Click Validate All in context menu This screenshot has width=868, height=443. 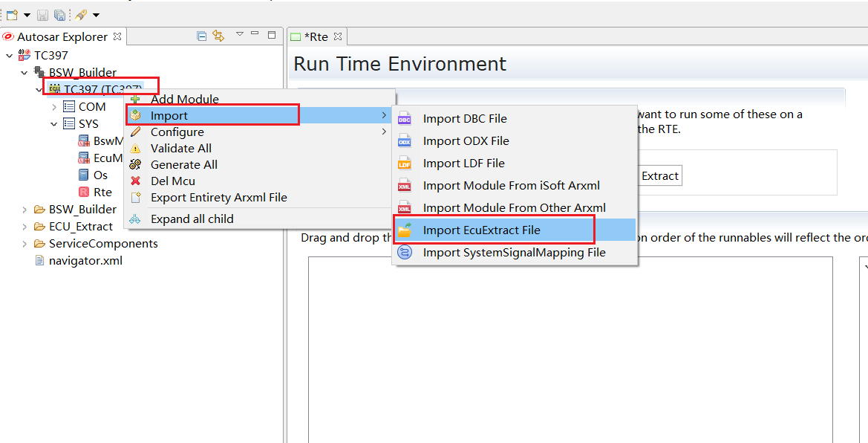(x=180, y=149)
